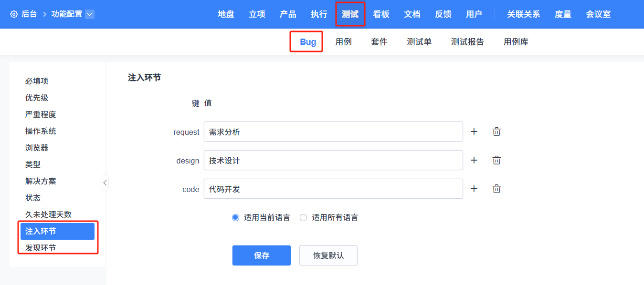Delete the code row with trash icon

[496, 189]
